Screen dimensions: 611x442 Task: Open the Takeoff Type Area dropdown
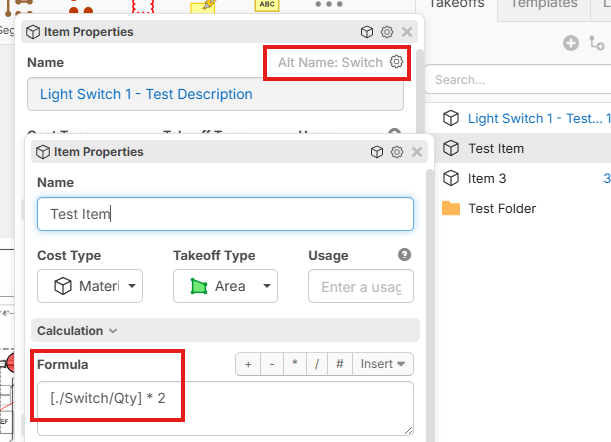click(225, 286)
